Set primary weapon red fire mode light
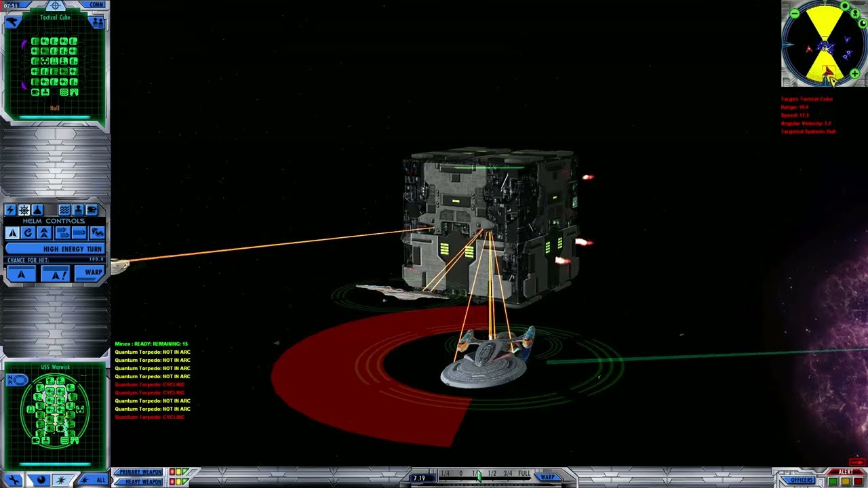The image size is (868, 488). pyautogui.click(x=172, y=472)
